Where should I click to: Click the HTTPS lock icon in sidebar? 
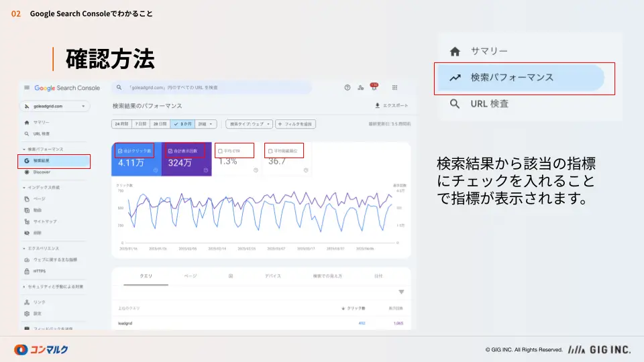point(27,271)
